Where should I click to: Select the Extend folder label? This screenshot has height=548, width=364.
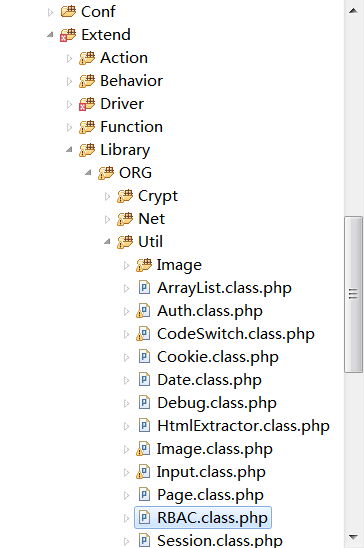tap(106, 35)
